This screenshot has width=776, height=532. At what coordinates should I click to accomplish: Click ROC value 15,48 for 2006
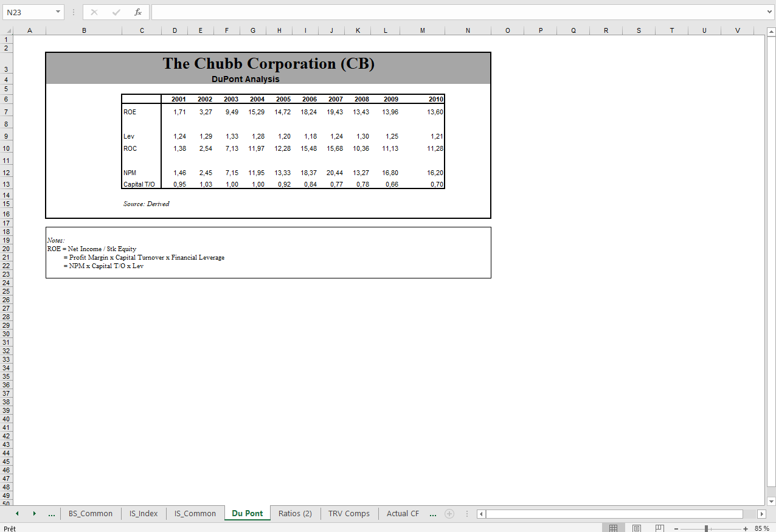(x=309, y=148)
